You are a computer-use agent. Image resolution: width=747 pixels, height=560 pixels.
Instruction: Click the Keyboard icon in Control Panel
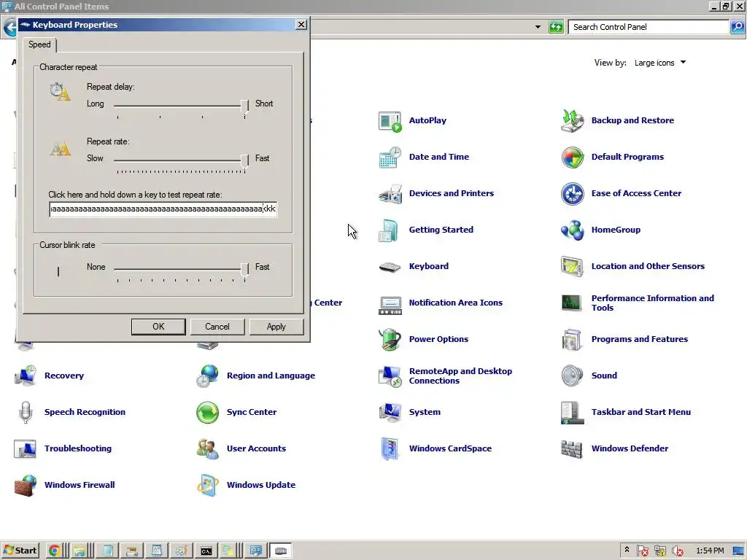(x=390, y=267)
